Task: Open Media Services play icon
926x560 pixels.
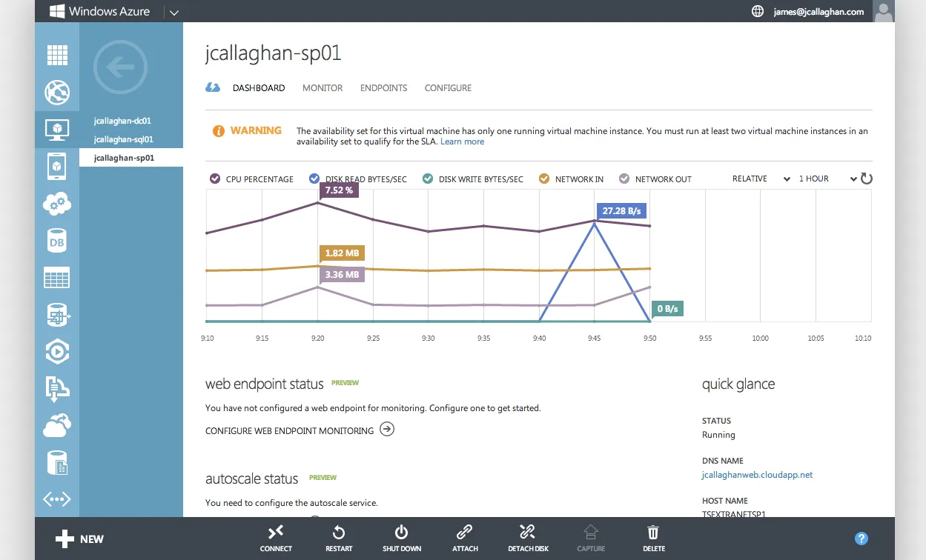Action: (57, 351)
